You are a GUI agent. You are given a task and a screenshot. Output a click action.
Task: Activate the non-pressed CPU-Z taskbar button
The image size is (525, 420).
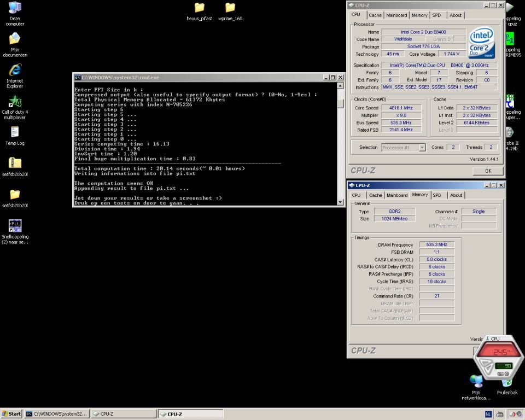pos(124,414)
